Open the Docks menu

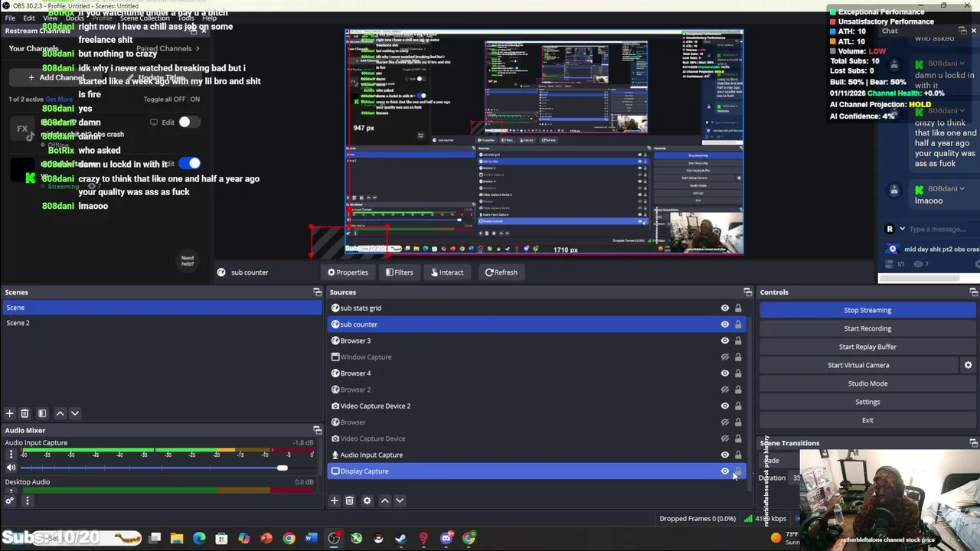point(75,18)
